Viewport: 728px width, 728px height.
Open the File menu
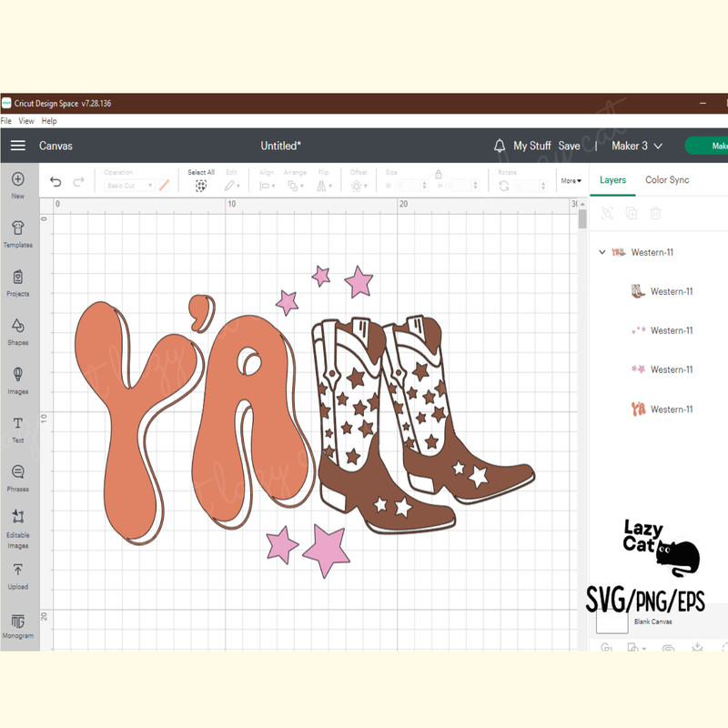[6, 121]
